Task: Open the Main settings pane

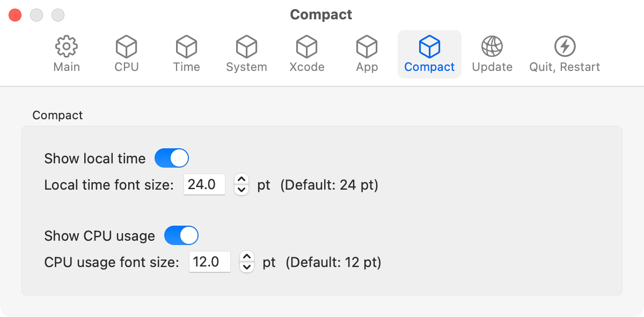Action: (67, 52)
